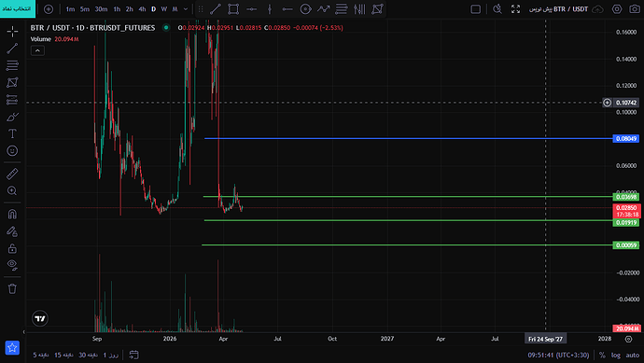
Task: Open the emoji icons tool
Action: pos(12,150)
